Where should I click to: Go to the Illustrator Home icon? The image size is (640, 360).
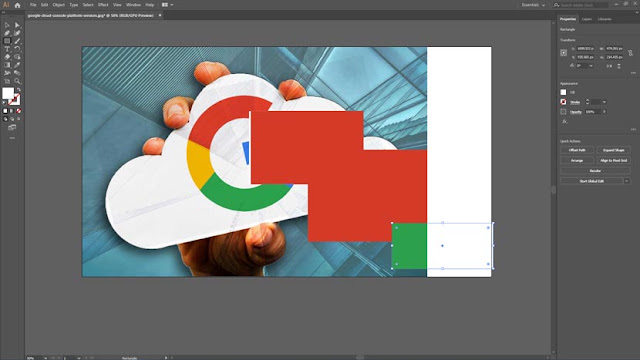point(17,5)
